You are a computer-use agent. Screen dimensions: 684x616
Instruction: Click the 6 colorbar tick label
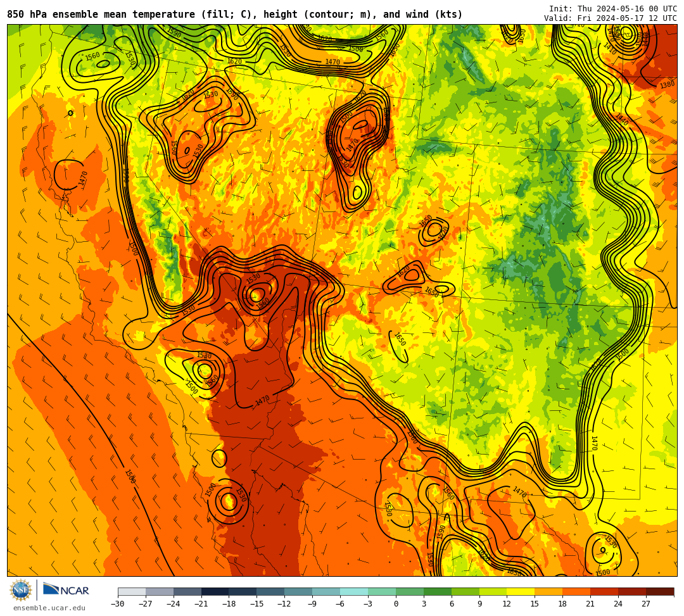pyautogui.click(x=452, y=604)
